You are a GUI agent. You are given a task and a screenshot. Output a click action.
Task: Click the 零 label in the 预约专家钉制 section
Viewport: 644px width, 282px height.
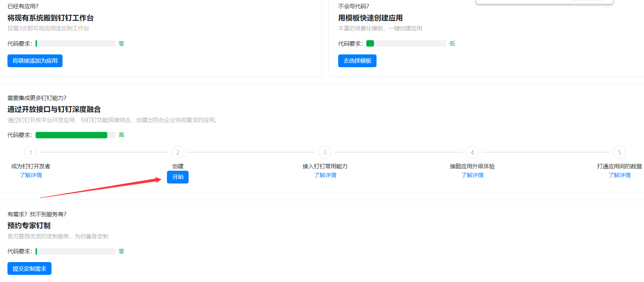pos(121,251)
